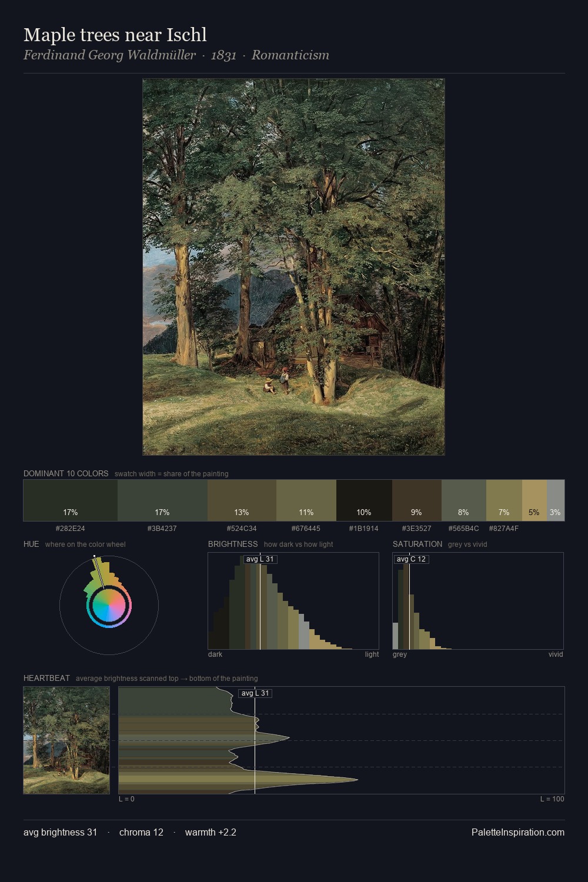Click the DOMINANT 10 COLORS heading
Screen dimensions: 588x882
(x=66, y=473)
